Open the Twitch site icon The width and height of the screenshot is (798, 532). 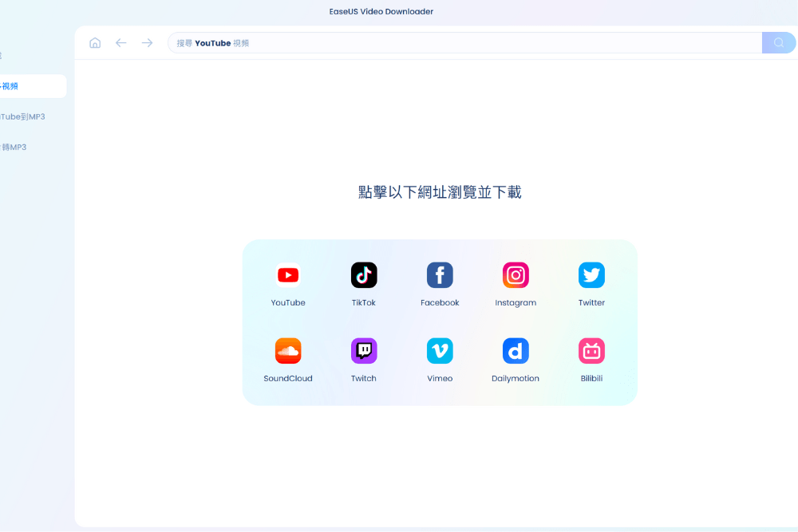pyautogui.click(x=364, y=351)
